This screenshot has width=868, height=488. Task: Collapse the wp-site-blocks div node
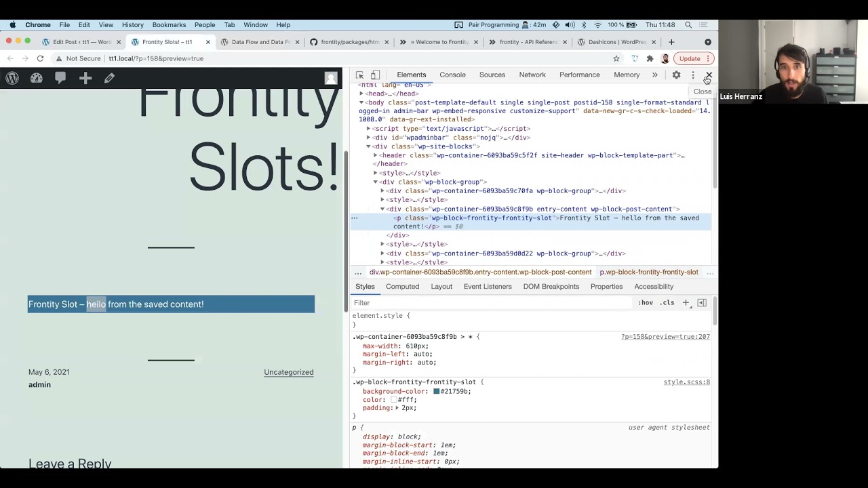click(x=368, y=146)
